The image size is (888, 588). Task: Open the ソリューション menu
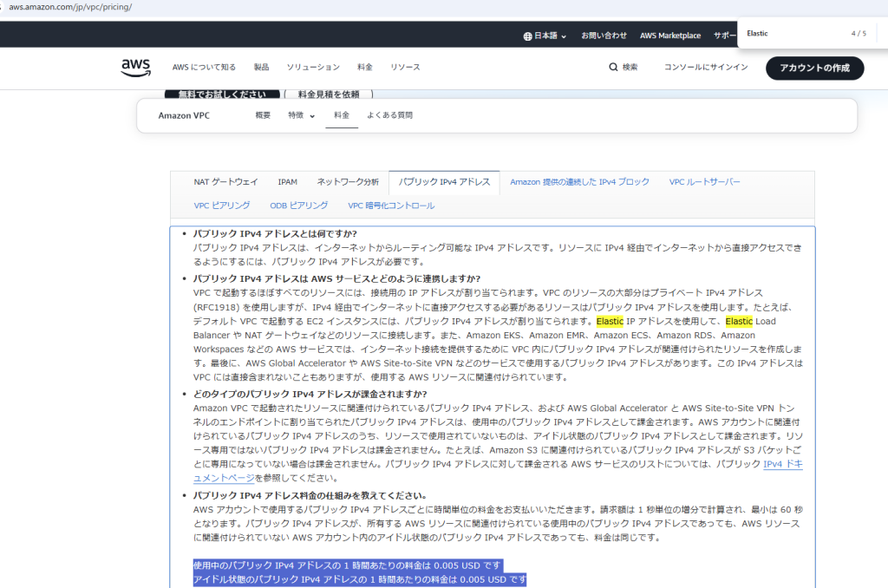[313, 68]
